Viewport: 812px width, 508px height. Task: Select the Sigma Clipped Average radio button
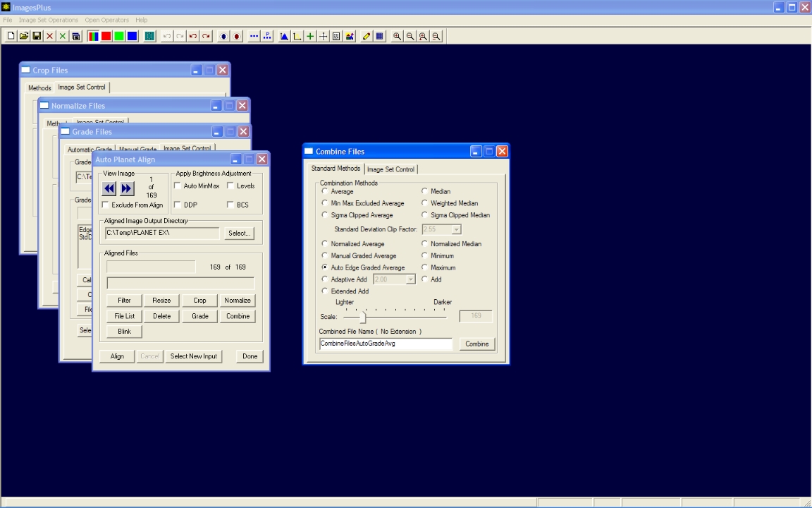point(325,214)
